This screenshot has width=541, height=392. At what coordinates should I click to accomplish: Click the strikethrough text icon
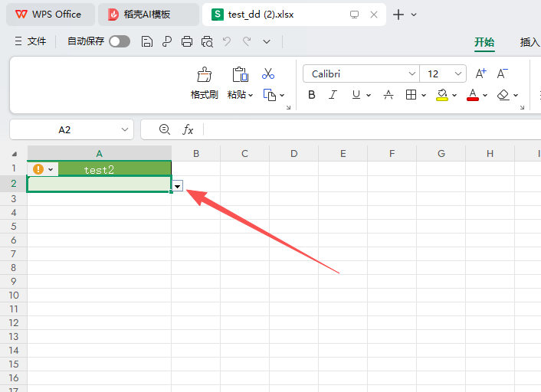coord(389,95)
